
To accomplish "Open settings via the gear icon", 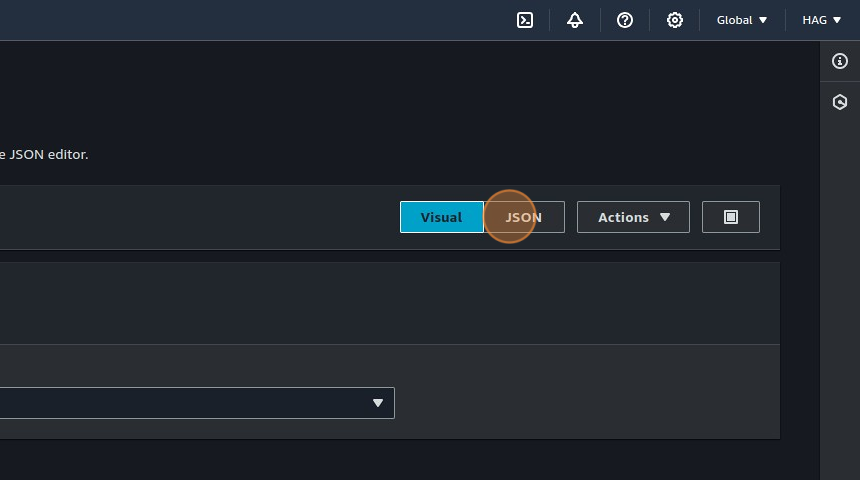I will click(x=675, y=20).
